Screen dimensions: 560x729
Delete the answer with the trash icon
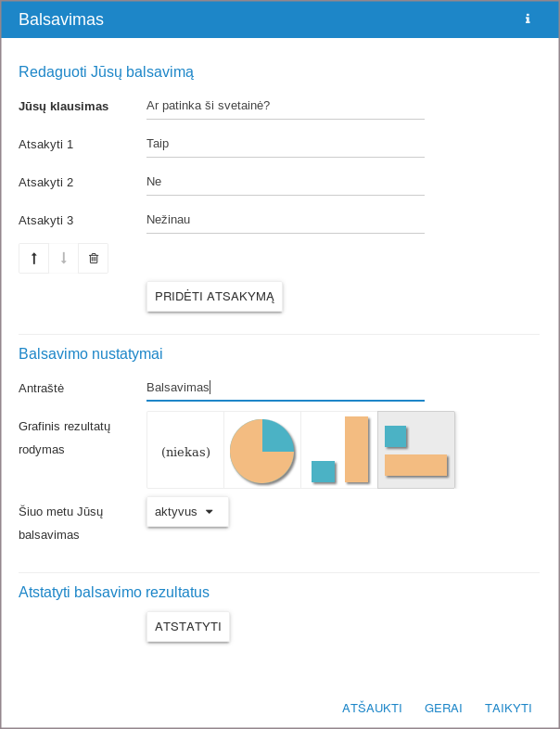94,259
